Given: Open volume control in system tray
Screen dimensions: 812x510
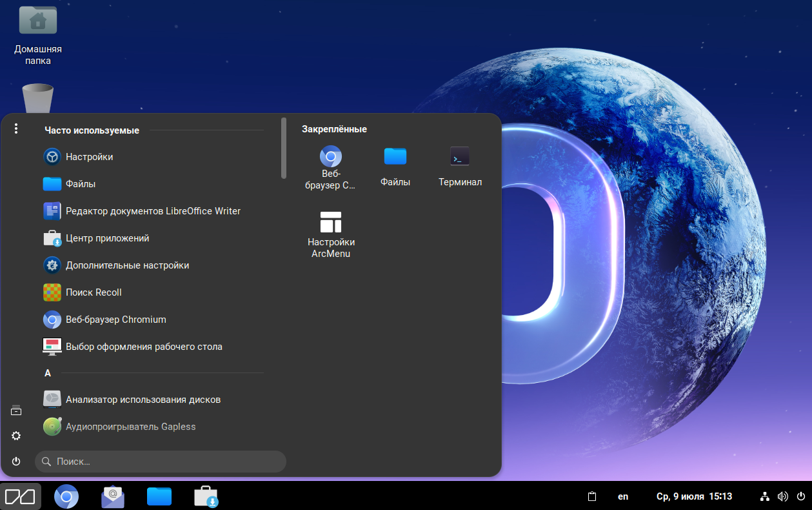Looking at the screenshot, I should coord(783,496).
